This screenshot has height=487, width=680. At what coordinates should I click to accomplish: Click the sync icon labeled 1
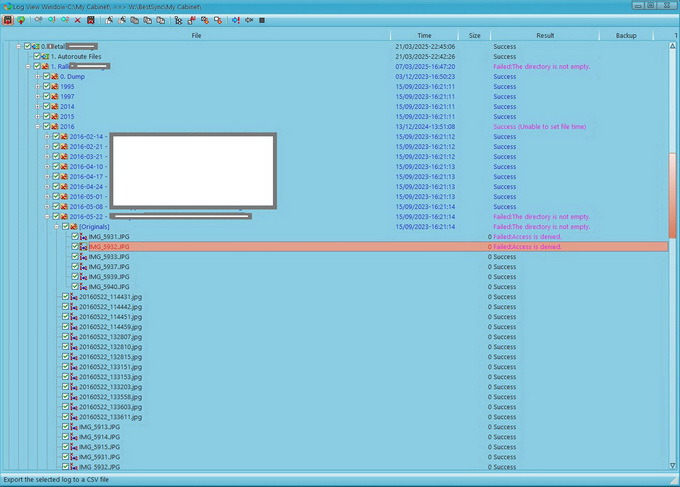click(52, 20)
